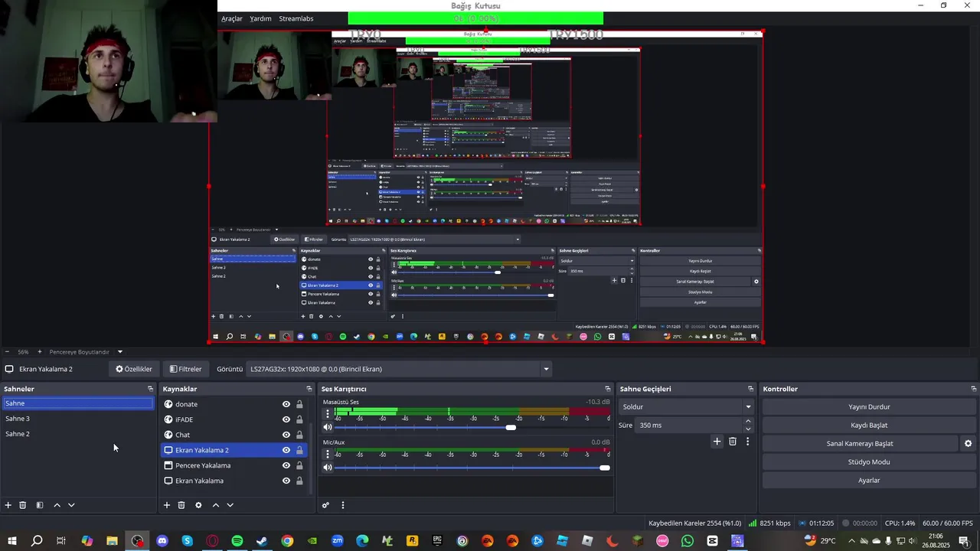Hide the iFADE source

point(286,419)
